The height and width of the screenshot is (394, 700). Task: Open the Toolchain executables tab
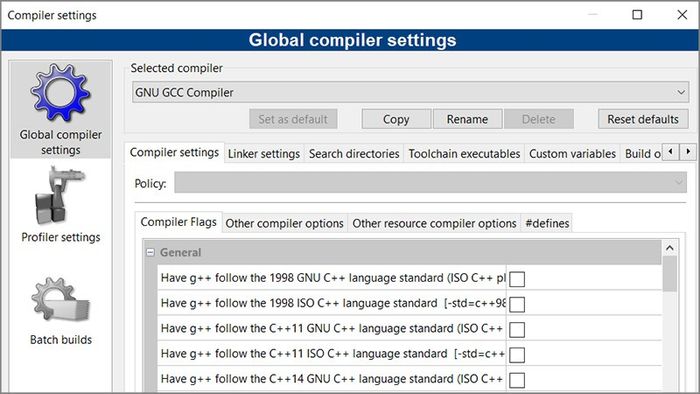click(x=464, y=153)
